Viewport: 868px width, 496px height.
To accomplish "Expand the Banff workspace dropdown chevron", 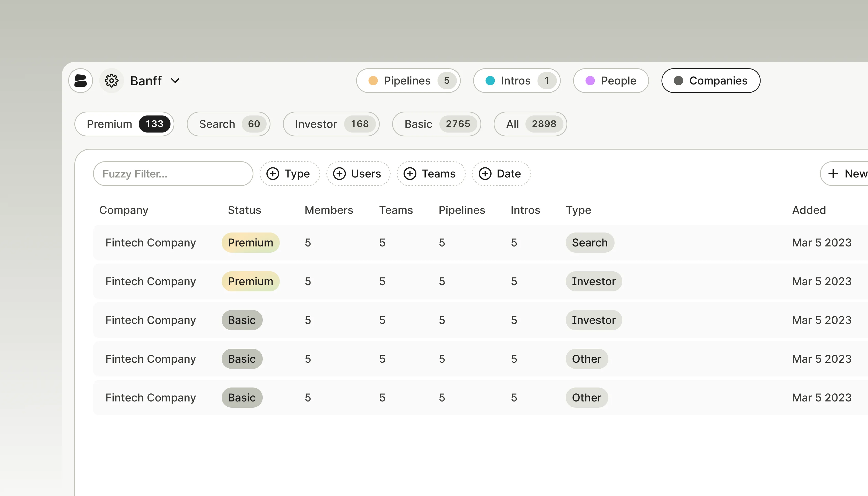I will point(175,81).
